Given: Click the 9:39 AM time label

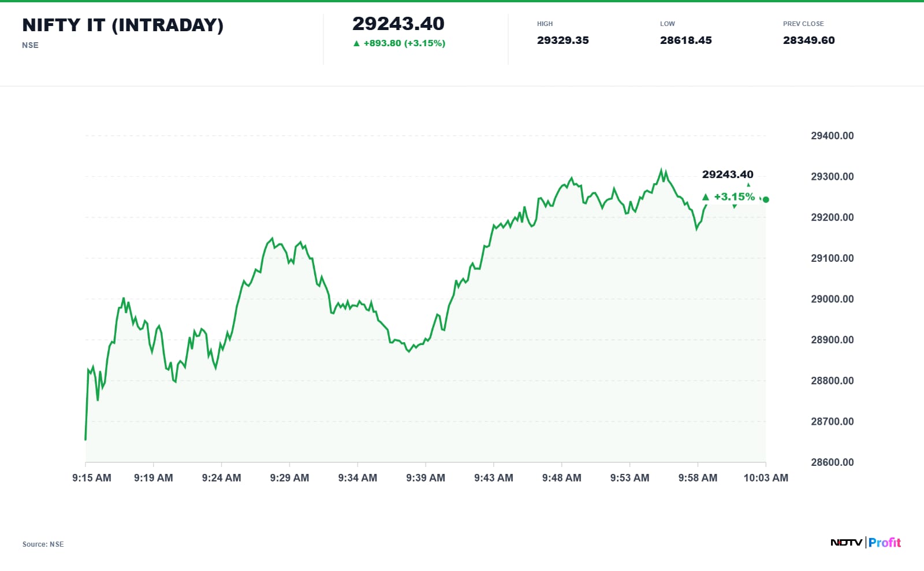Looking at the screenshot, I should point(426,478).
